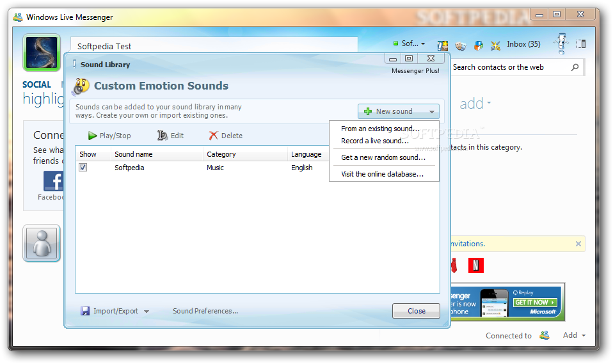Click the theater masks icon in Messenger toolbar

coord(461,46)
